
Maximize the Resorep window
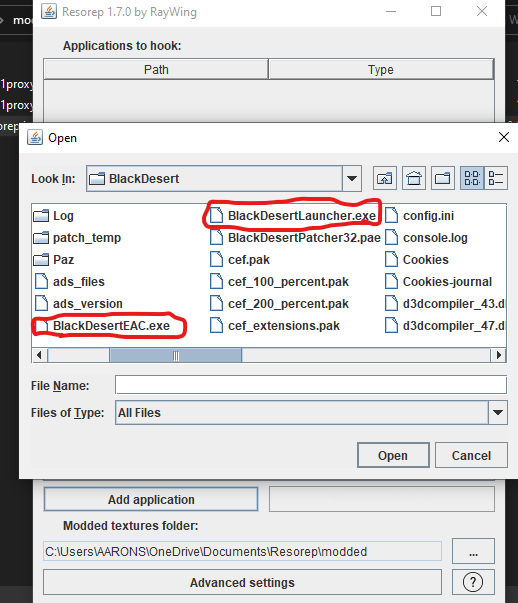tap(436, 12)
